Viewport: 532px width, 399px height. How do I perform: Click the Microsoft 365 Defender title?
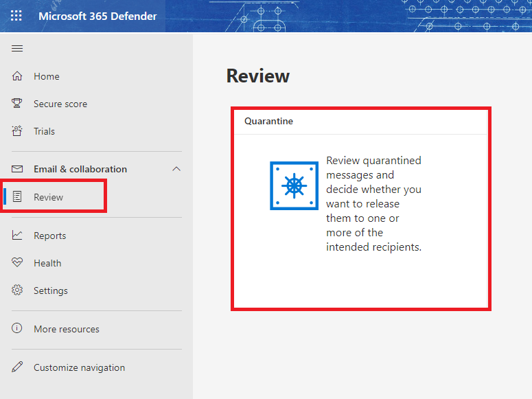(97, 16)
